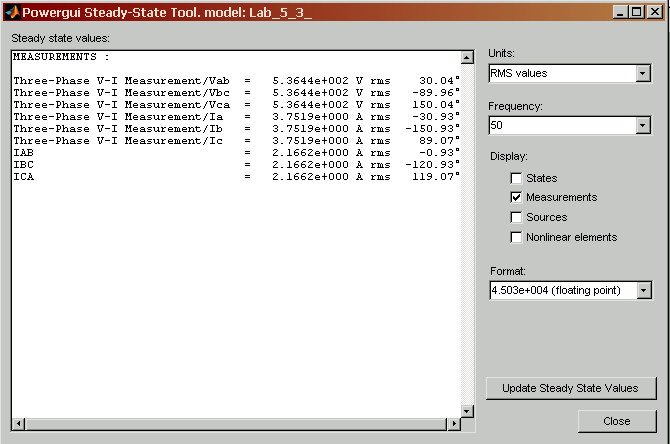
Task: Click the Vab 5.3644e+002 voltage value
Action: coord(310,81)
